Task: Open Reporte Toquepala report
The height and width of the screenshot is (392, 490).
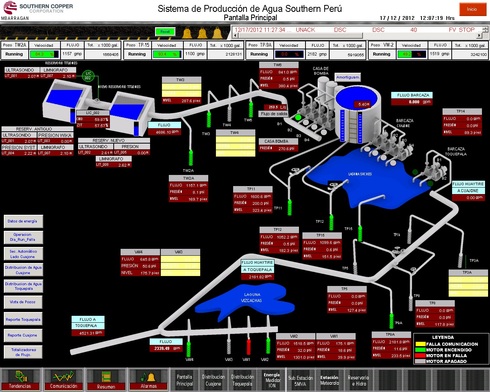Action: (x=23, y=319)
